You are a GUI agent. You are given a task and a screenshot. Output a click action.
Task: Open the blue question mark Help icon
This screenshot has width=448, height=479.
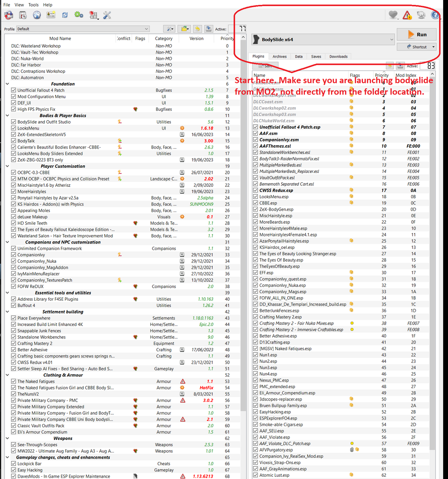tap(435, 15)
